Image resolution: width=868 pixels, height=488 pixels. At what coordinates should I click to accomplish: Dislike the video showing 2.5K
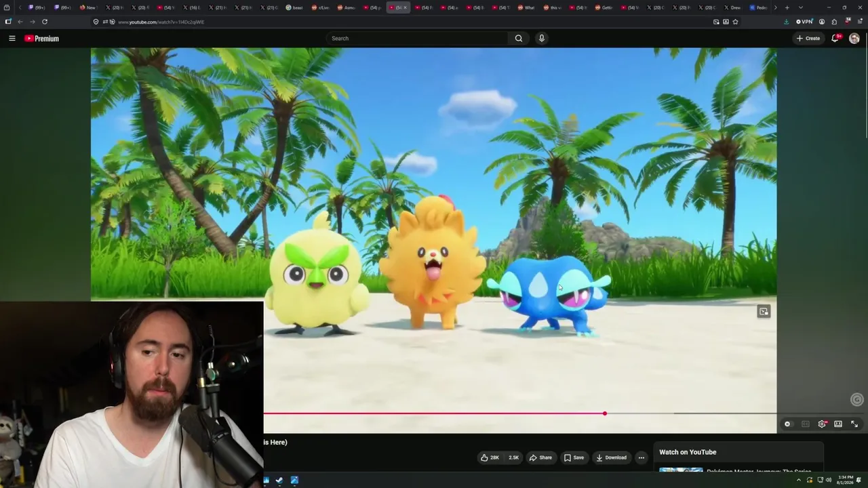click(513, 457)
